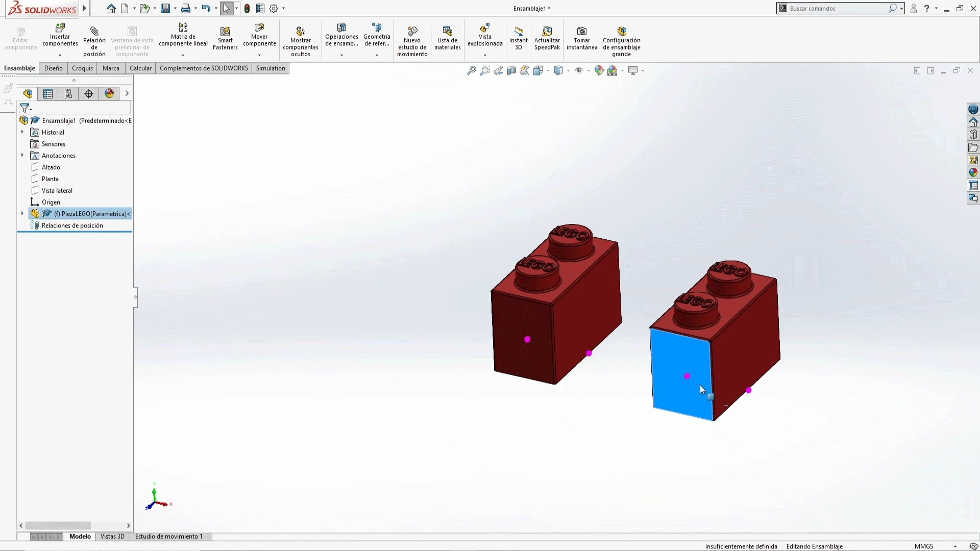Expand Matriz de componente lineal dropdown
This screenshot has width=980, height=551.
pos(183,55)
